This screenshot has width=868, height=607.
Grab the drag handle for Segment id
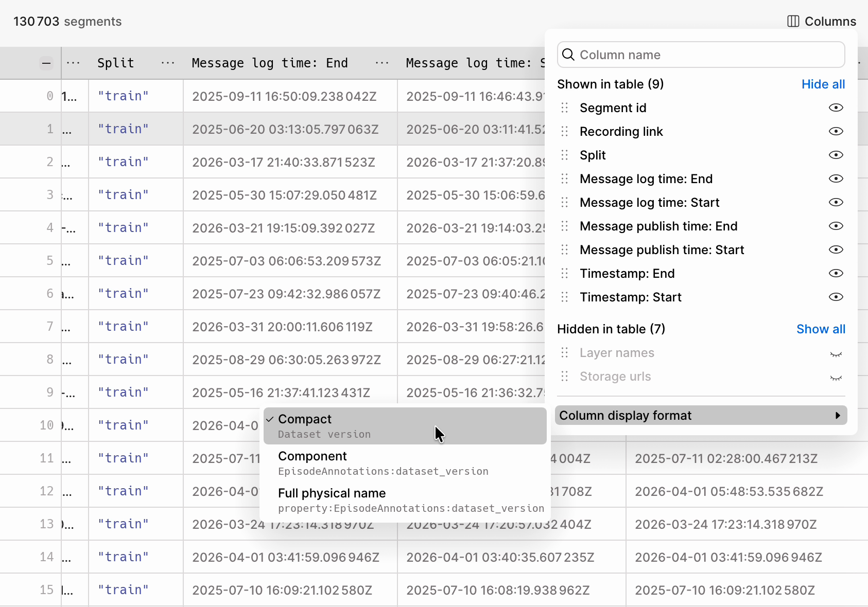(565, 108)
